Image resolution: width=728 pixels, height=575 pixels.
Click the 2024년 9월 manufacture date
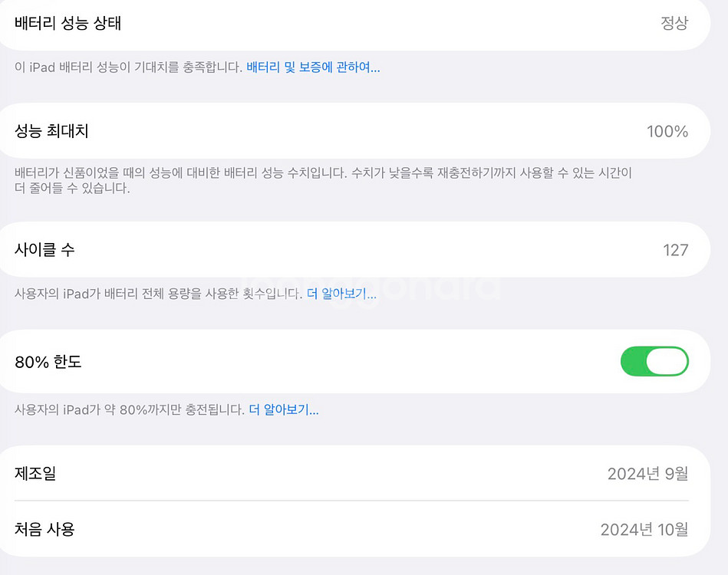(x=647, y=474)
